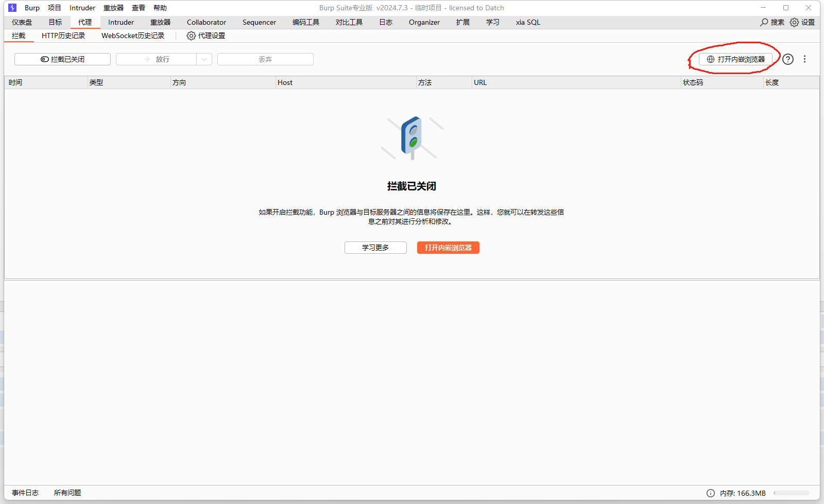Click the memory usage progress bar
The height and width of the screenshot is (504, 824).
[x=792, y=493]
